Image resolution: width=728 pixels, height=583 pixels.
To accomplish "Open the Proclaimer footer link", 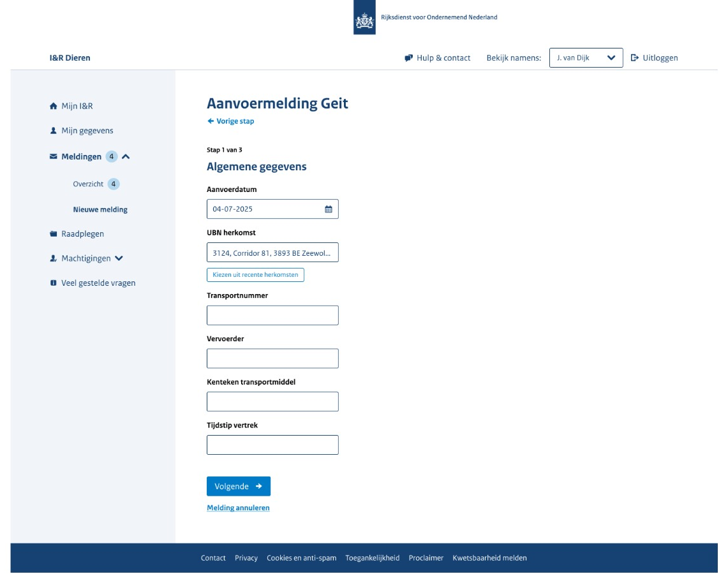I will click(x=426, y=558).
